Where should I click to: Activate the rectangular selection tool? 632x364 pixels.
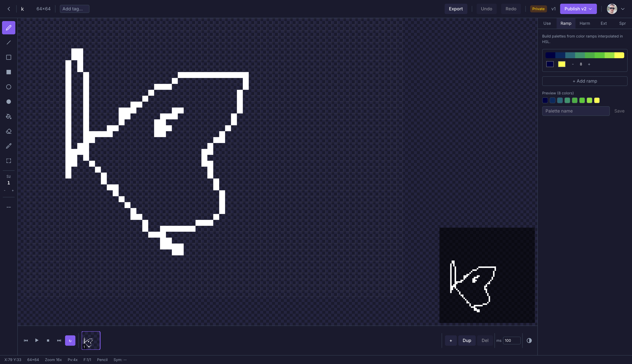(9, 161)
